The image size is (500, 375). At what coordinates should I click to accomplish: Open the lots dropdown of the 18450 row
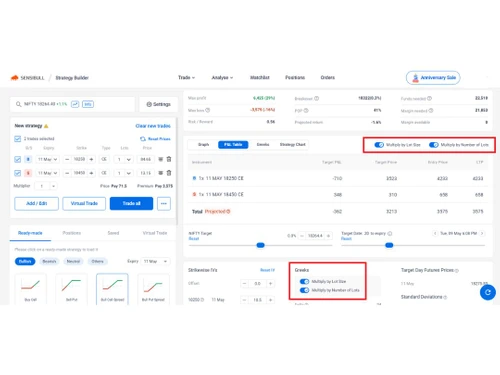click(124, 173)
